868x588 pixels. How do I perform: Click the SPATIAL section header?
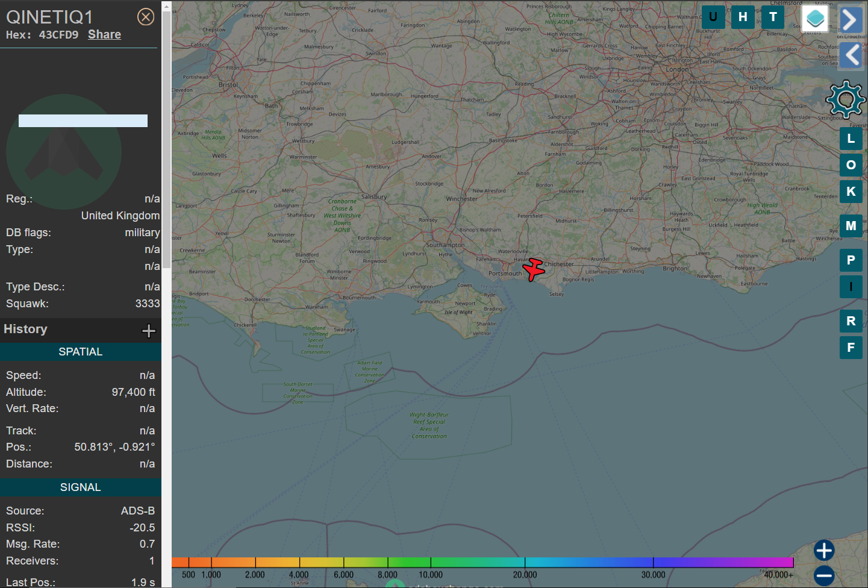81,352
